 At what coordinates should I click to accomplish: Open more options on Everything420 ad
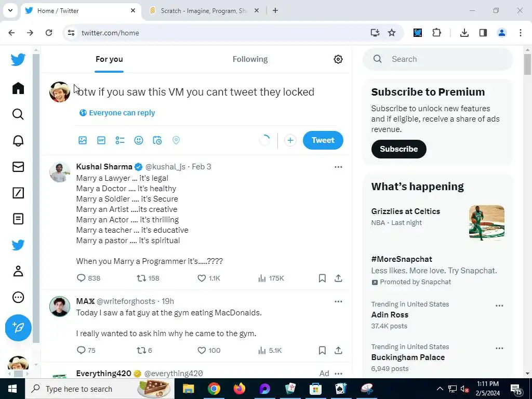338,374
